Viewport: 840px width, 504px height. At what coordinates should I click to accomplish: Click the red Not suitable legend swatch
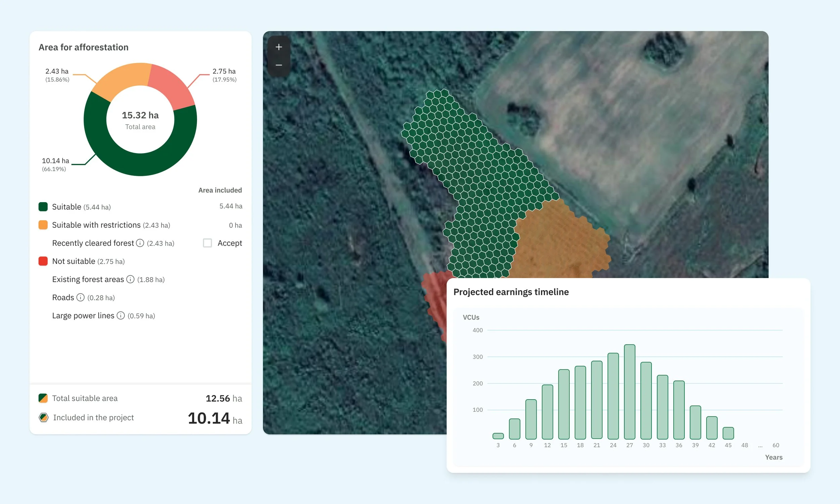tap(43, 261)
